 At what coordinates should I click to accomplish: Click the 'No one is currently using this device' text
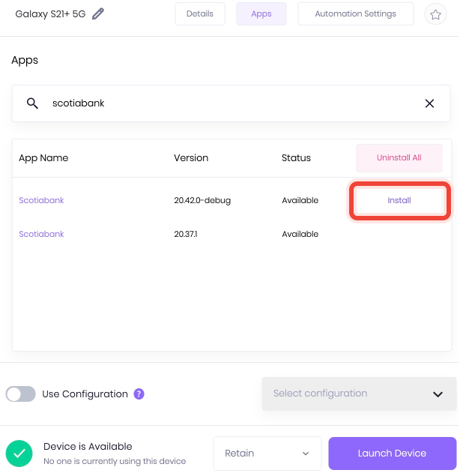tap(115, 461)
